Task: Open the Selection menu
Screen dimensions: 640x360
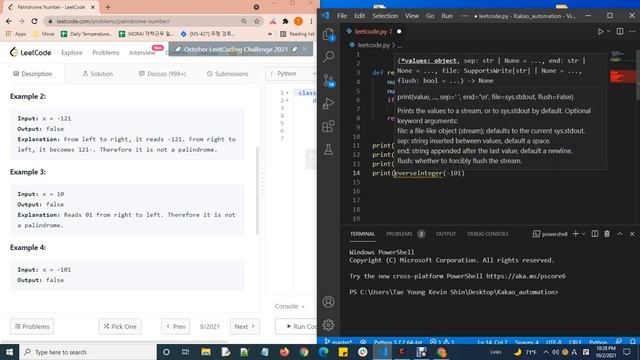Action: point(385,16)
